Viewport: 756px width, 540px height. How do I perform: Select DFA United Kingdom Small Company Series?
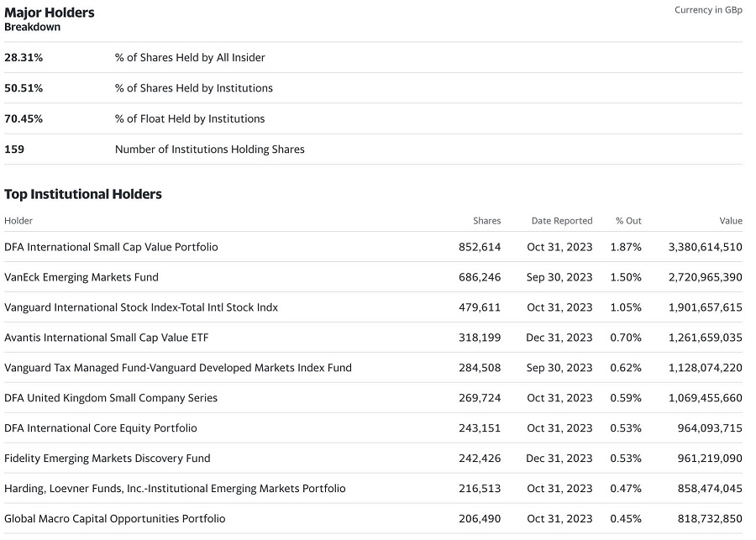pyautogui.click(x=110, y=398)
